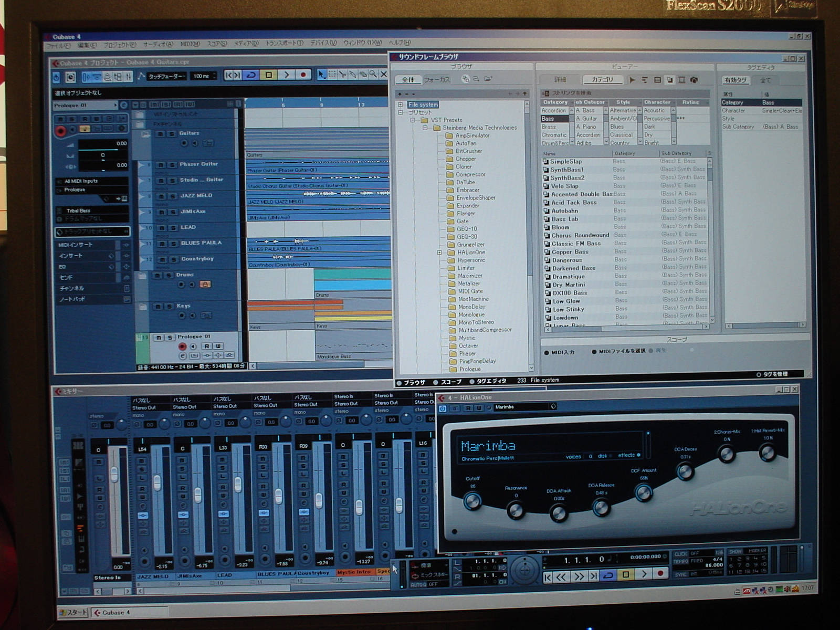Select the SimpleSlap preset in results list

(x=625, y=162)
